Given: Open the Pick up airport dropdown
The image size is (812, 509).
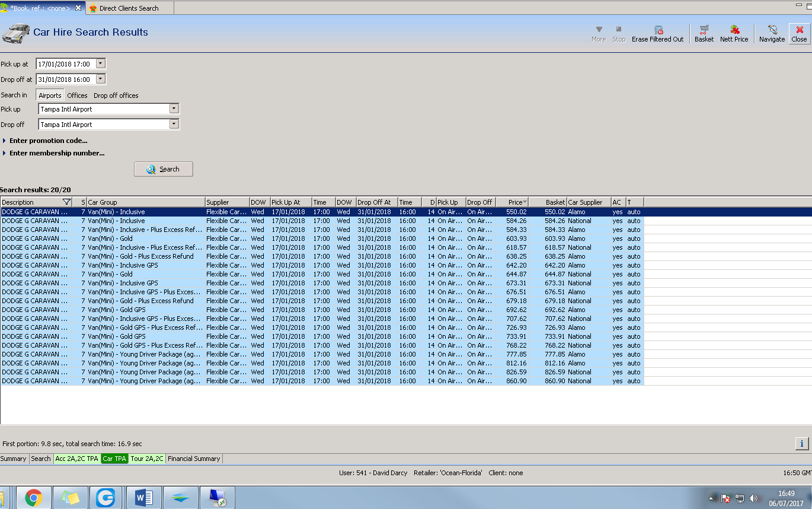Looking at the screenshot, I should point(174,109).
